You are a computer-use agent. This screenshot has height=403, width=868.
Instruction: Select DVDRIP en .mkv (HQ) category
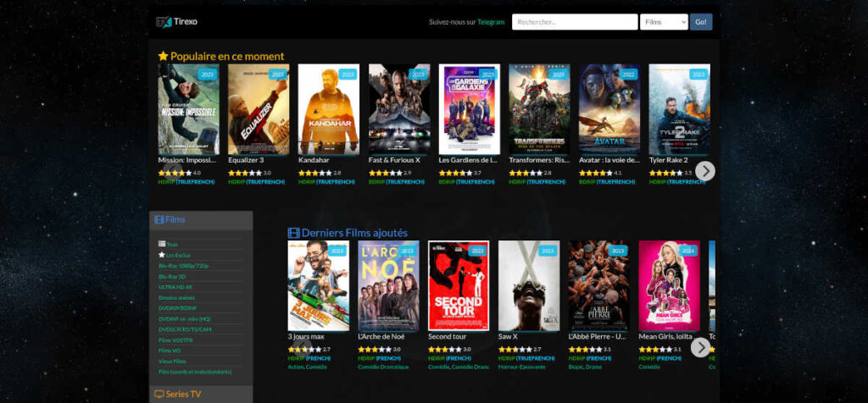184,319
